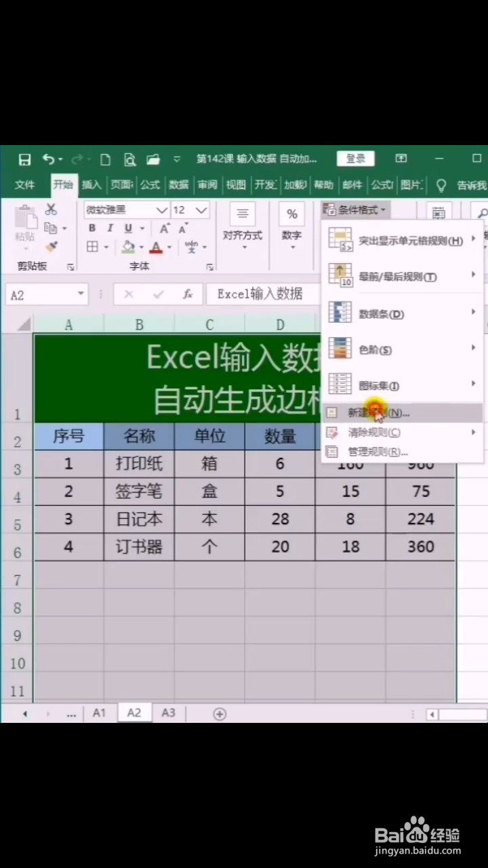Image resolution: width=488 pixels, height=868 pixels.
Task: Select 新建规则 menu item
Action: pyautogui.click(x=403, y=412)
